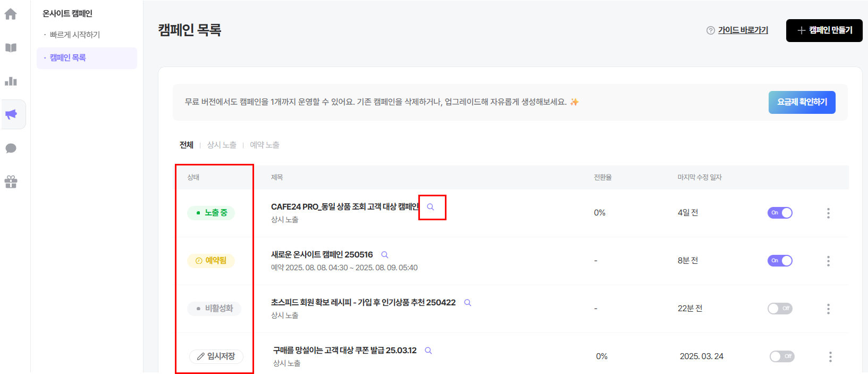Open the gift box icon in the sidebar
Screen dimensions: 868x374
11,182
